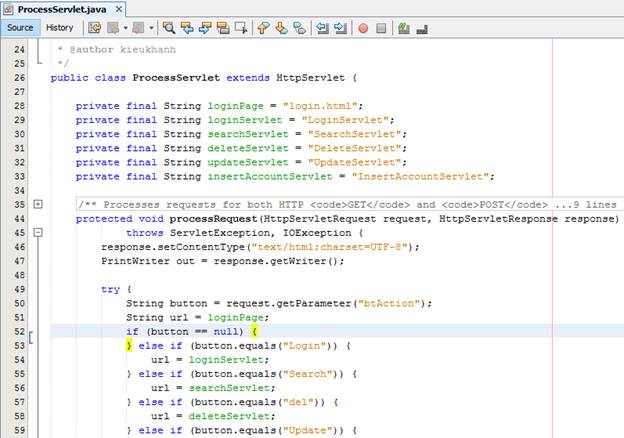Screen dimensions: 624x438
Task: Select the ProcessServlet.java file tab
Action: pyautogui.click(x=62, y=9)
